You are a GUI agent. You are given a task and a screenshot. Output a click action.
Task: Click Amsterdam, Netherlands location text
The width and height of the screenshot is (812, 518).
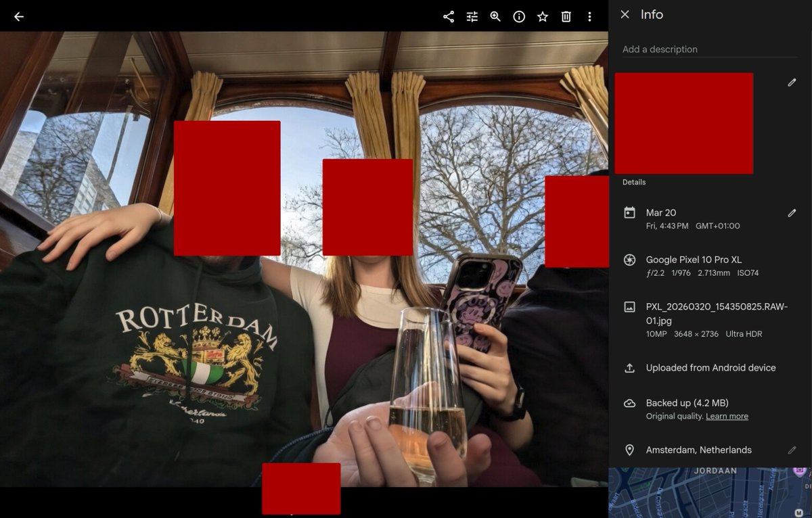[x=698, y=450]
